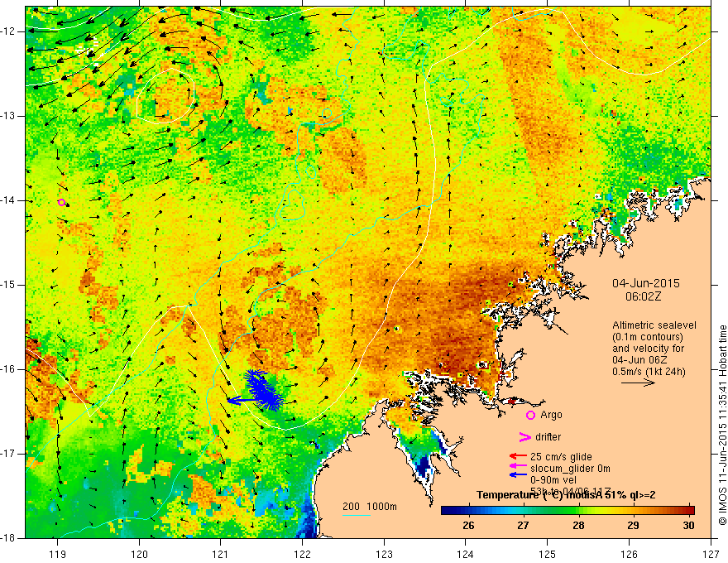Click the '06:02Z' time text
Viewport: 728px width, 563px height.
[643, 296]
